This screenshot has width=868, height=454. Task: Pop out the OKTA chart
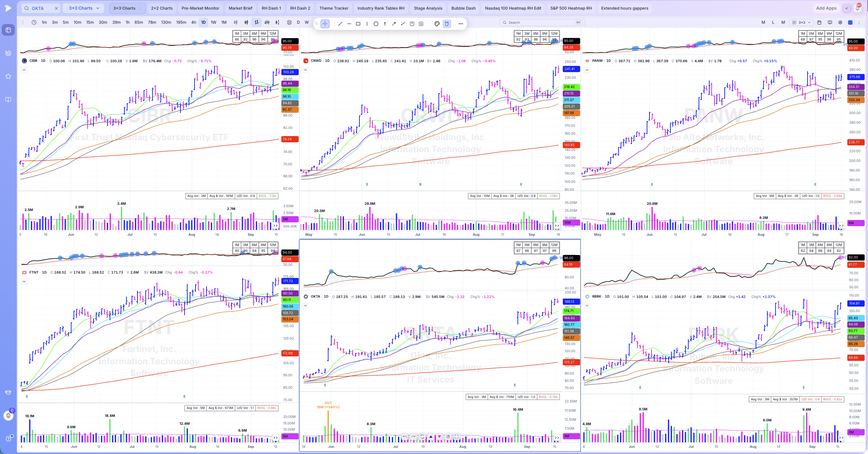448,437
